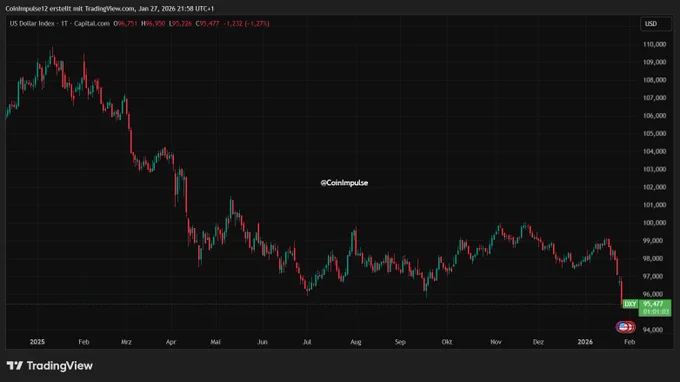Click the Mai time axis label
The image size is (680, 382).
tap(216, 342)
